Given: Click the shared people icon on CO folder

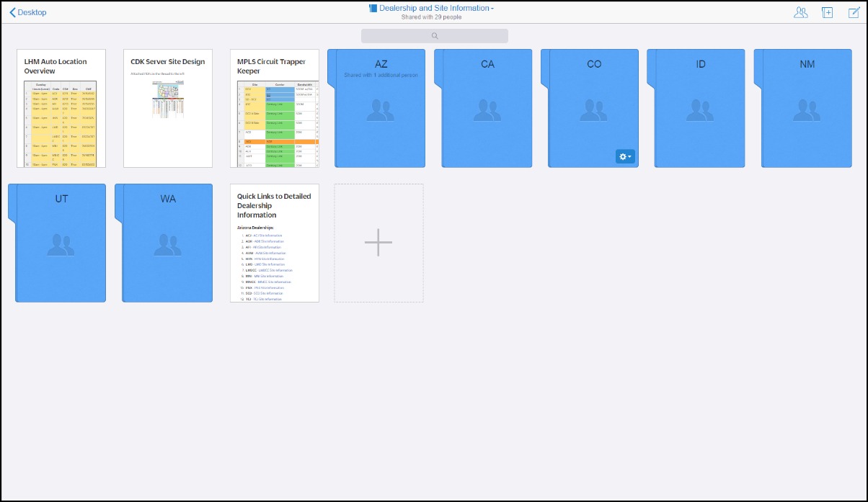Looking at the screenshot, I should 593,109.
